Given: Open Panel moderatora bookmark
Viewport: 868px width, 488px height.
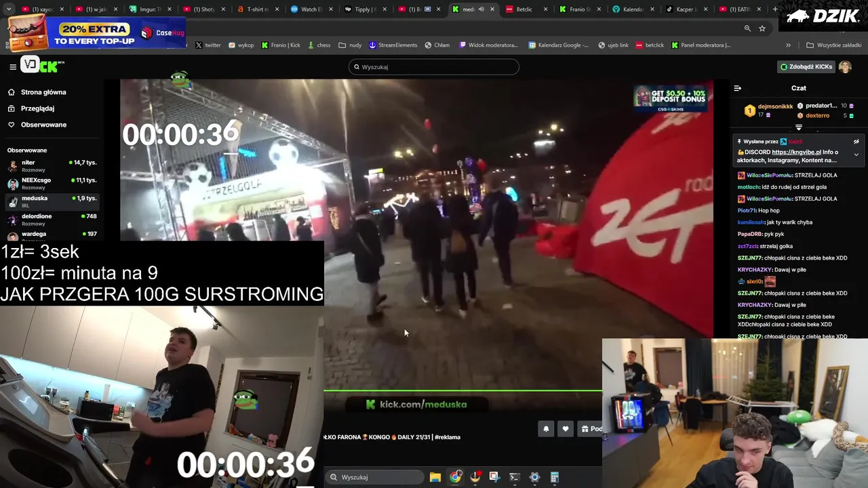Looking at the screenshot, I should click(x=701, y=45).
